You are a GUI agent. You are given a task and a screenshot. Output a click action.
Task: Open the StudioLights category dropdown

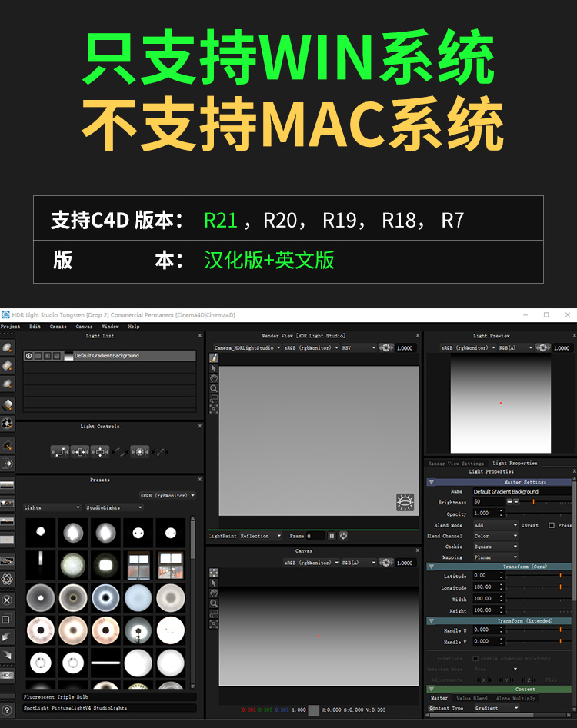[x=114, y=507]
